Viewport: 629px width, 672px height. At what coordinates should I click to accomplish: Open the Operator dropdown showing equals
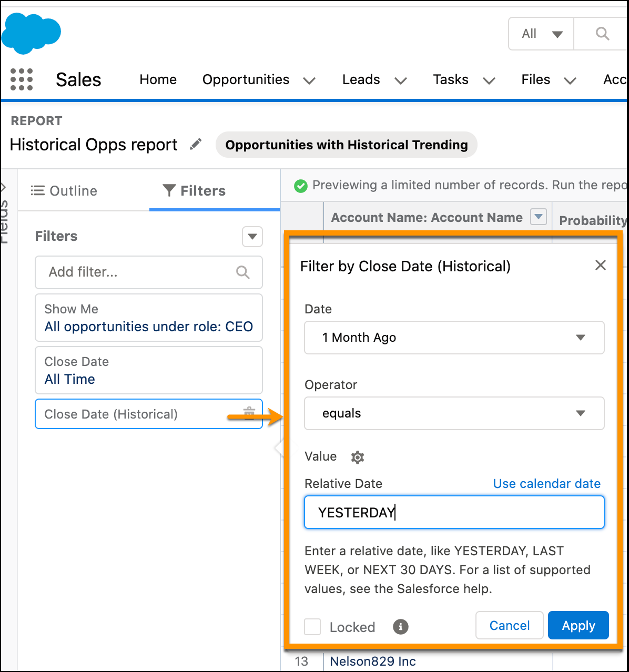pyautogui.click(x=454, y=413)
